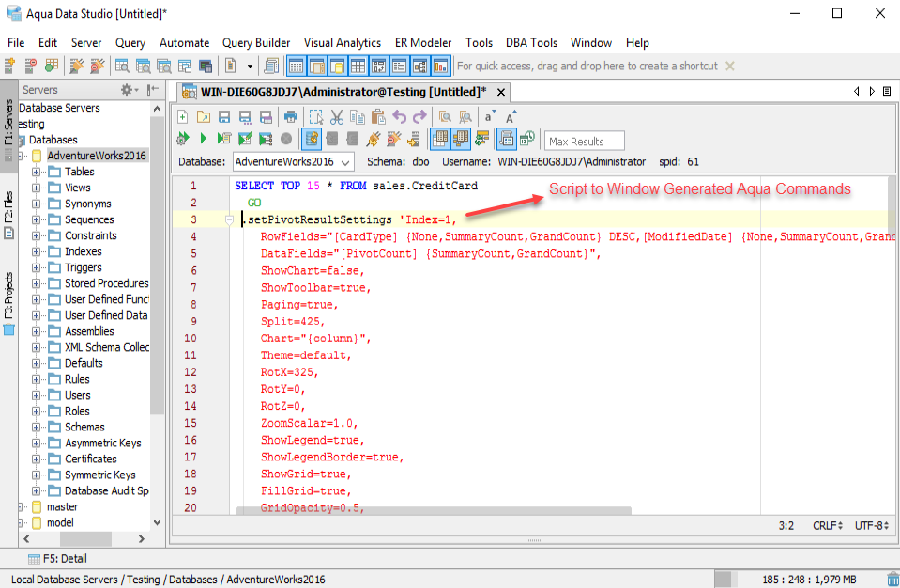
Task: Undo the last edit
Action: click(399, 117)
